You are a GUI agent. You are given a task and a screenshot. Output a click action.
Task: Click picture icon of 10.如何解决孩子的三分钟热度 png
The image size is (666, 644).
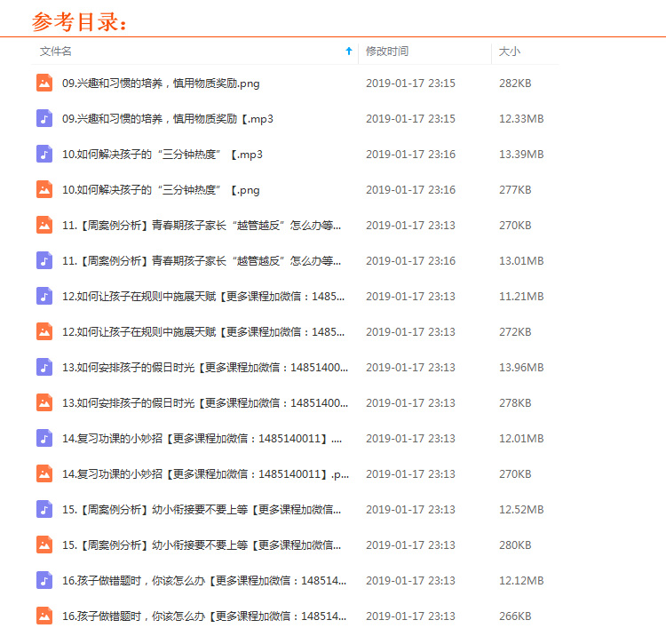tap(44, 189)
